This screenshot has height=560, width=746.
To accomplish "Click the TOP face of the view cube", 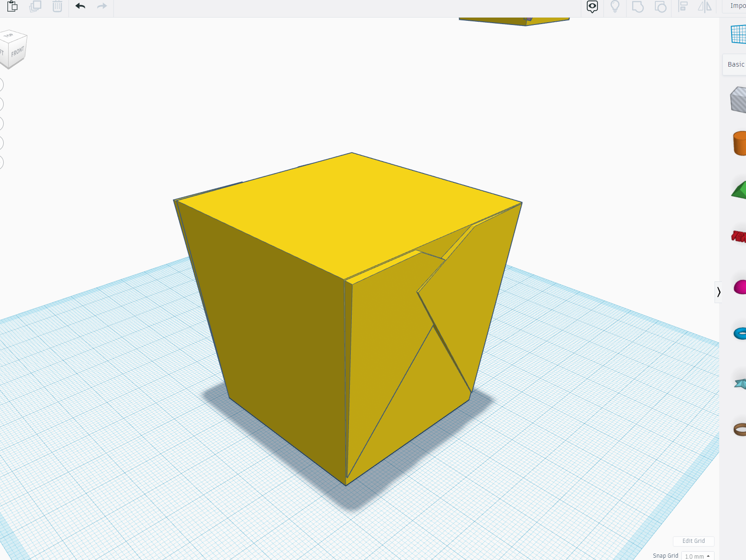I will (x=9, y=35).
